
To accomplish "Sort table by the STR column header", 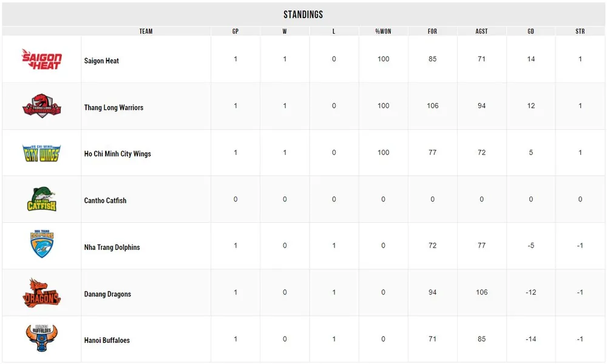I will click(580, 31).
